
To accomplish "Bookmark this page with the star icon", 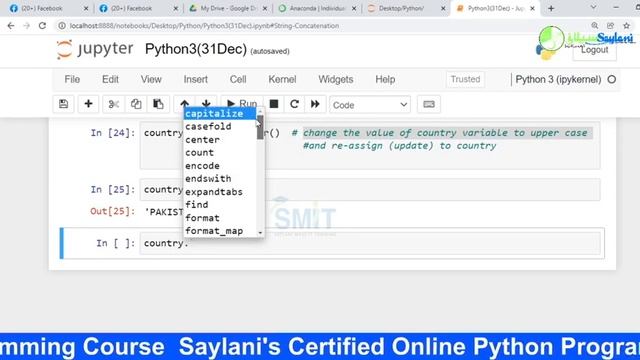I will tap(627, 26).
